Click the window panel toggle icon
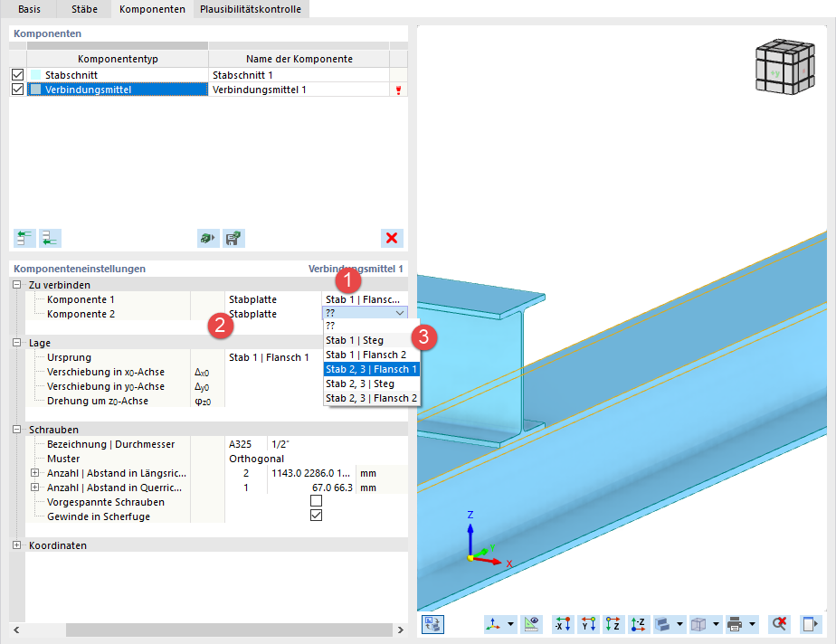The image size is (836, 644). (810, 624)
